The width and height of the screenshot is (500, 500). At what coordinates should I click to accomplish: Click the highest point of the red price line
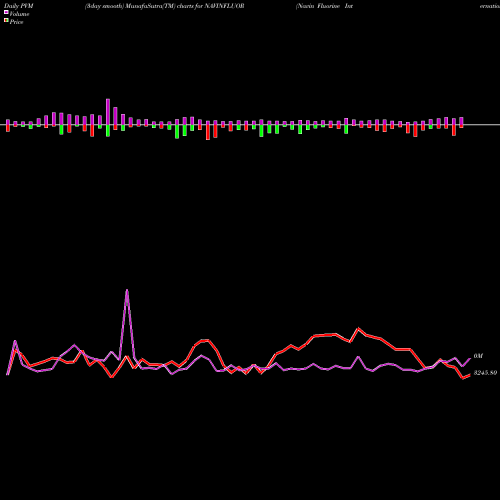point(359,328)
